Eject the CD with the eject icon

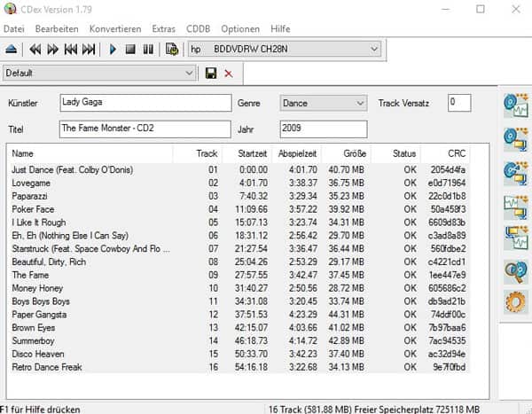pos(12,50)
